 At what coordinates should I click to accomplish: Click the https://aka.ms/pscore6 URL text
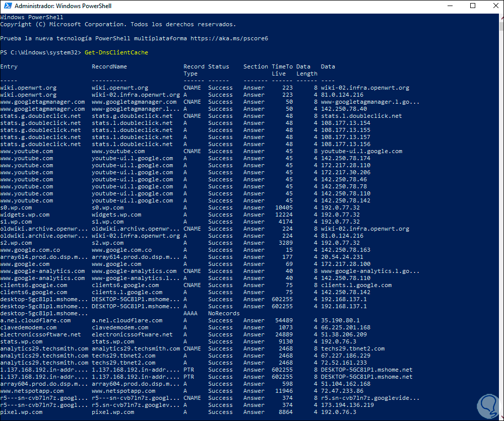point(229,38)
